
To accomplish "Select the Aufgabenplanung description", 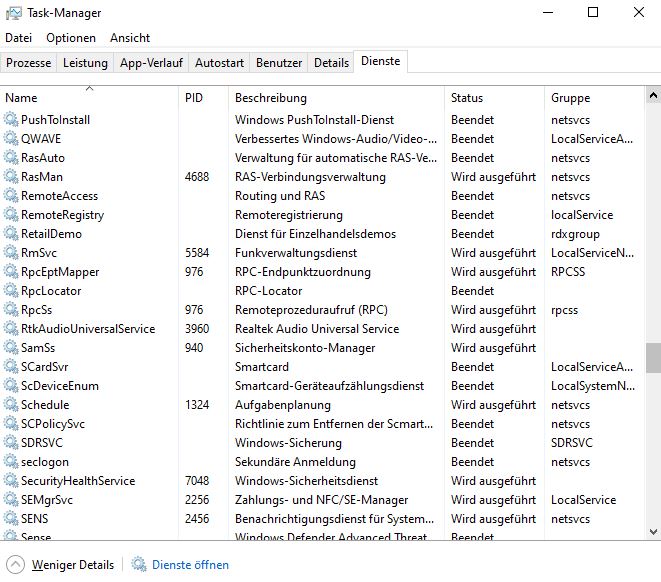I will (x=282, y=405).
